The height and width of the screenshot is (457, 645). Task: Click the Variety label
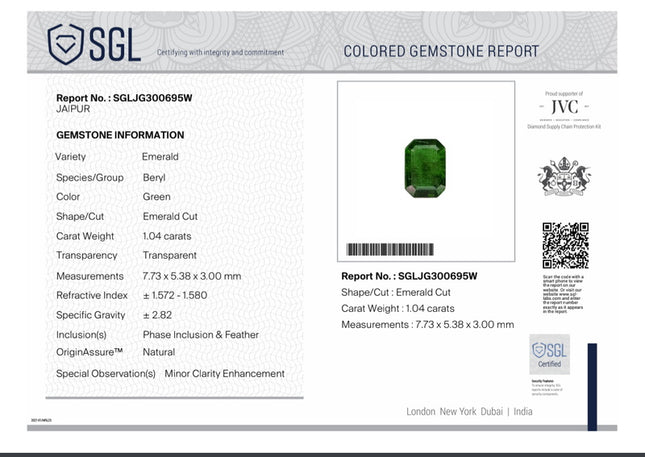point(71,157)
